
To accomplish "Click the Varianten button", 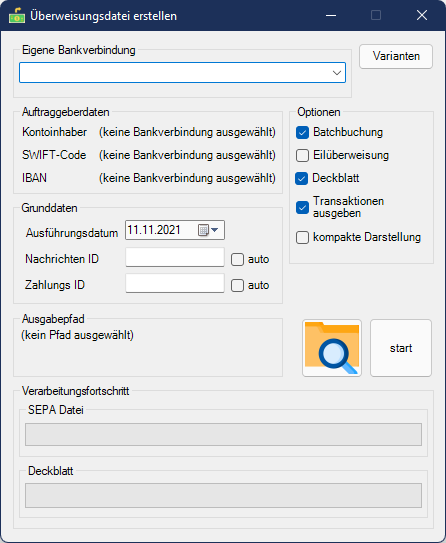I will 396,56.
